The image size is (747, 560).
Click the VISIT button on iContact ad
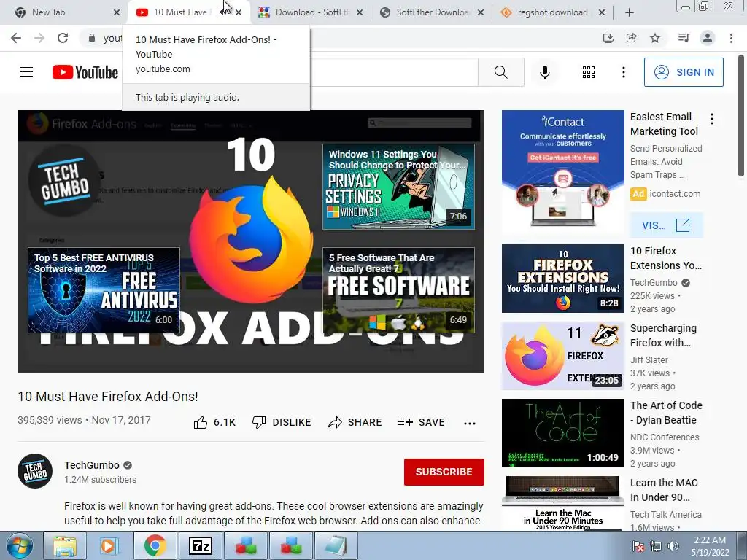tap(666, 225)
